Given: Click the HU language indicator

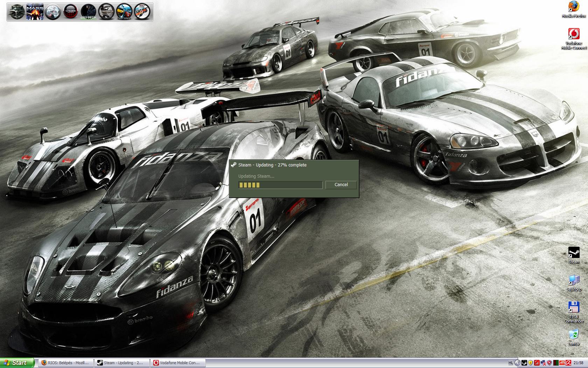Looking at the screenshot, I should click(x=511, y=363).
